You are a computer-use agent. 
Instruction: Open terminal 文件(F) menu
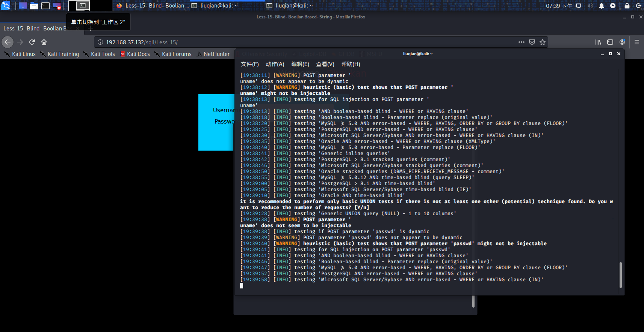pos(250,64)
